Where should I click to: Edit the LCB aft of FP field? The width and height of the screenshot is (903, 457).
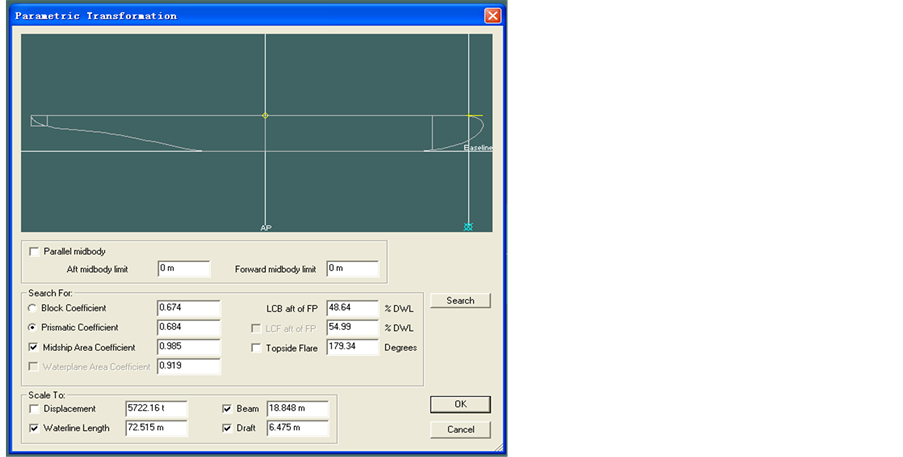click(352, 308)
